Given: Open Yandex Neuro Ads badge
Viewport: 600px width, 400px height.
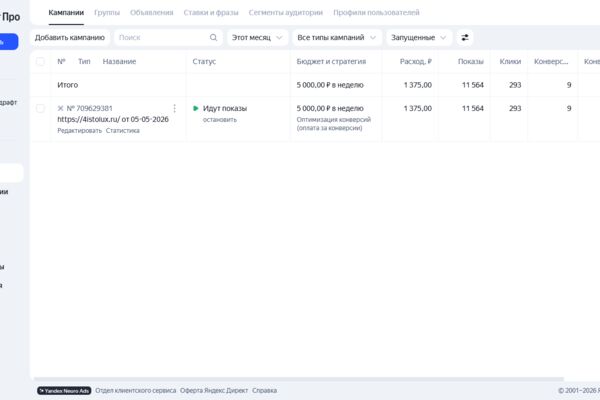Looking at the screenshot, I should pos(64,391).
